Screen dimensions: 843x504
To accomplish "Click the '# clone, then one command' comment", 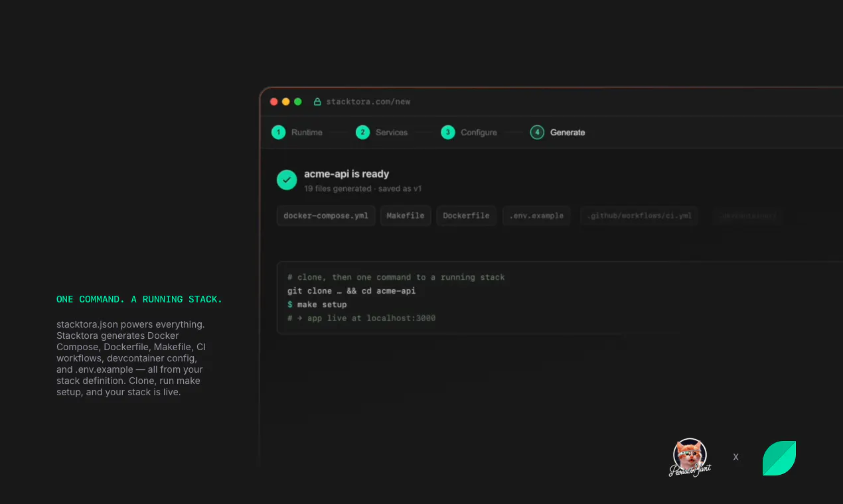I will point(396,277).
